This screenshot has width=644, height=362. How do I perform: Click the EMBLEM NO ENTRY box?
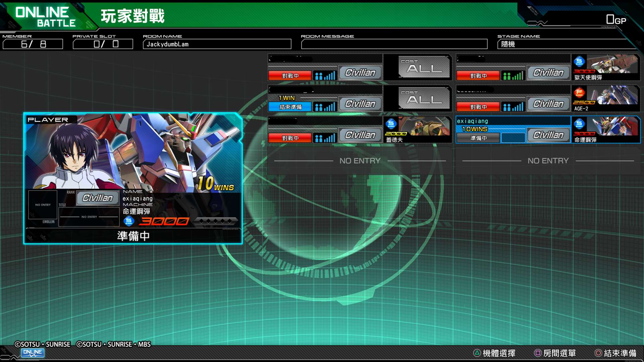[x=43, y=205]
